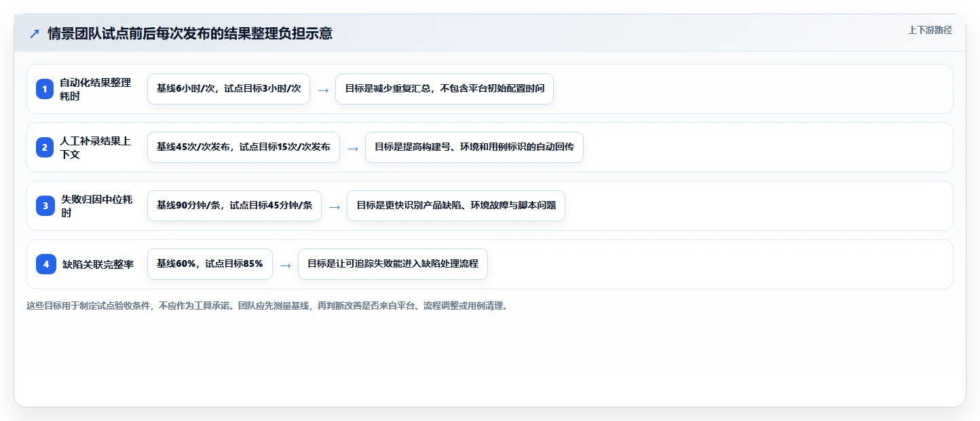Select the 自动化结果整理耗时 row label
Screen dimensions: 980x421
(96, 89)
